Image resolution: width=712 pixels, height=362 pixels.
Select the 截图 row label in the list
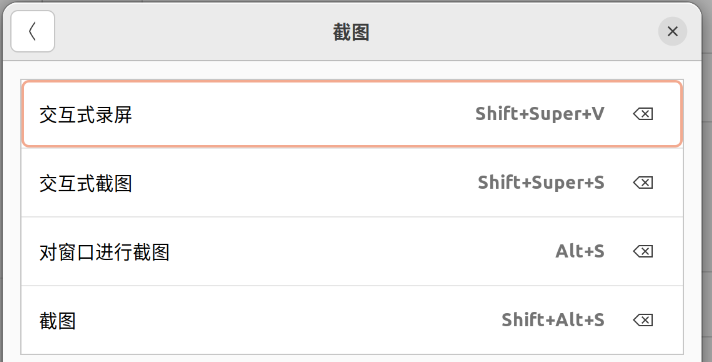pyautogui.click(x=57, y=321)
